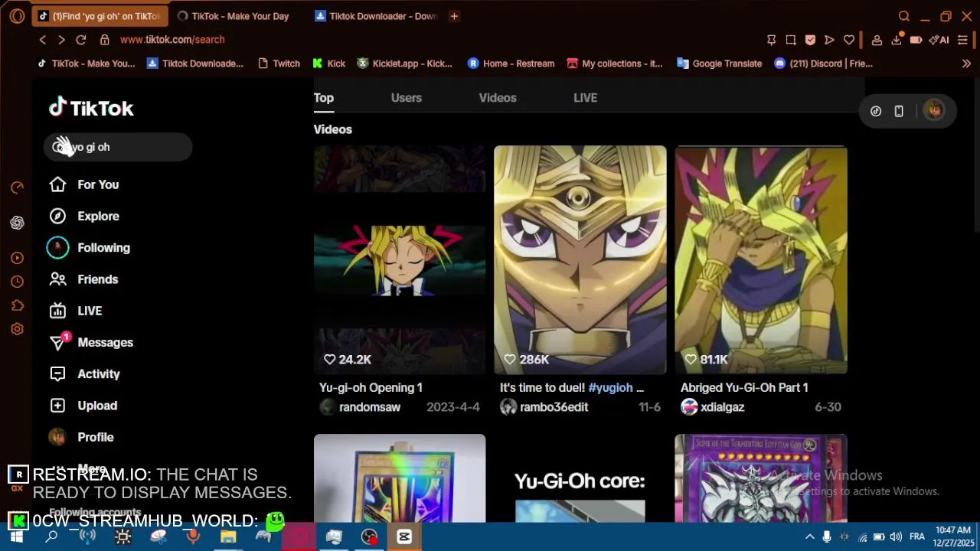Open the Discord bookmark

[x=824, y=64]
